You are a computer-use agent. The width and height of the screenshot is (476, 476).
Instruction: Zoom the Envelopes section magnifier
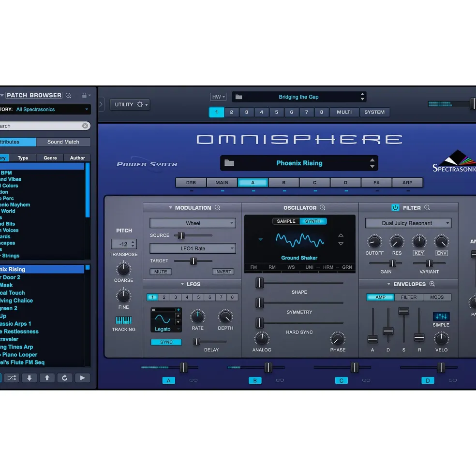(432, 284)
